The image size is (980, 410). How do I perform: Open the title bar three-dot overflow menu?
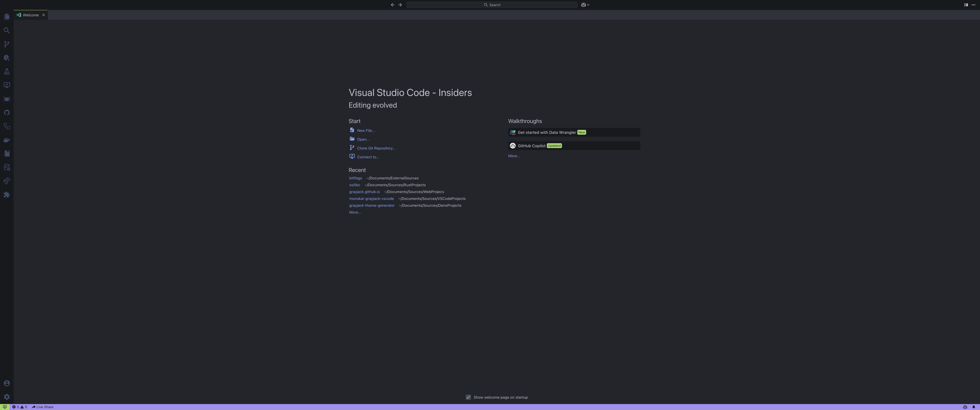click(974, 5)
